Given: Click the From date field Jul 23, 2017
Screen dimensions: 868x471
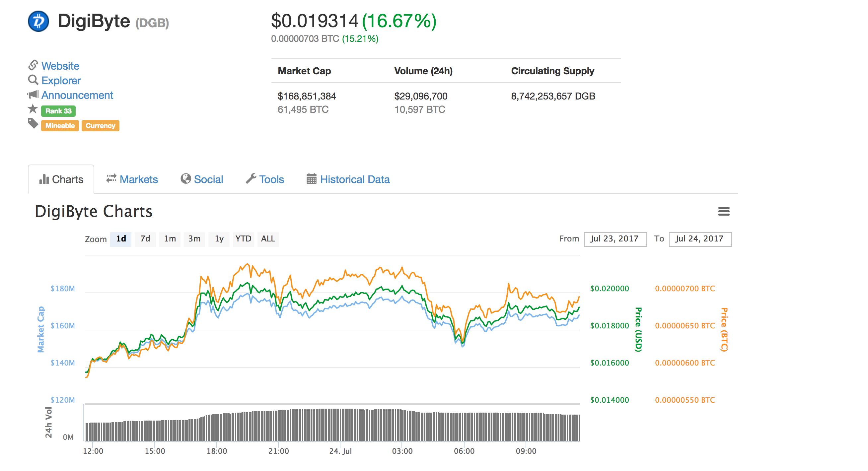Looking at the screenshot, I should [615, 239].
